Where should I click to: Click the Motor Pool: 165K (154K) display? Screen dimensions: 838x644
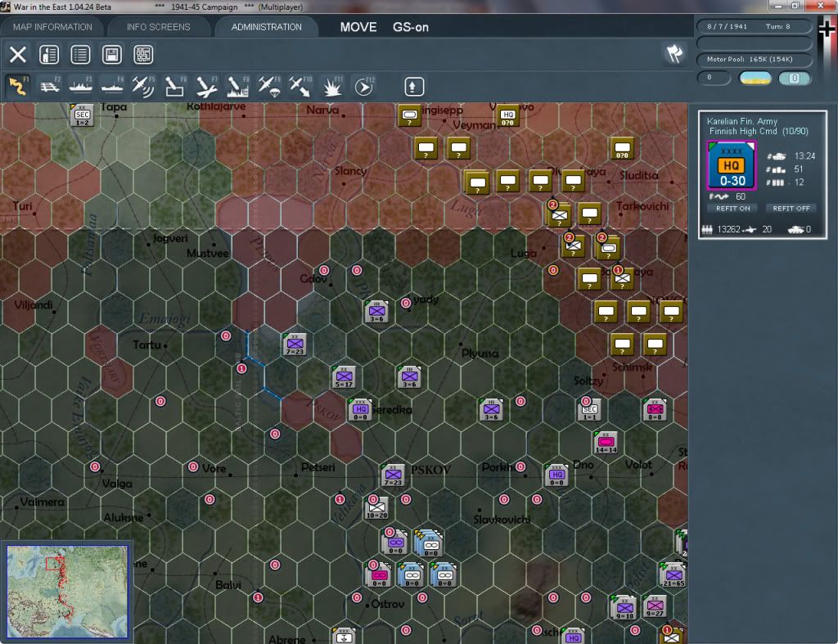click(754, 59)
